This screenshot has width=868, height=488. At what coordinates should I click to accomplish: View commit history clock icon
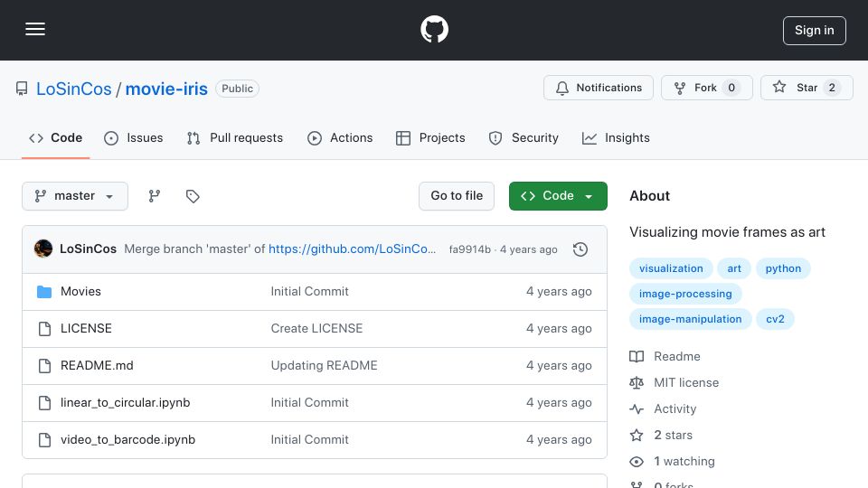tap(580, 249)
